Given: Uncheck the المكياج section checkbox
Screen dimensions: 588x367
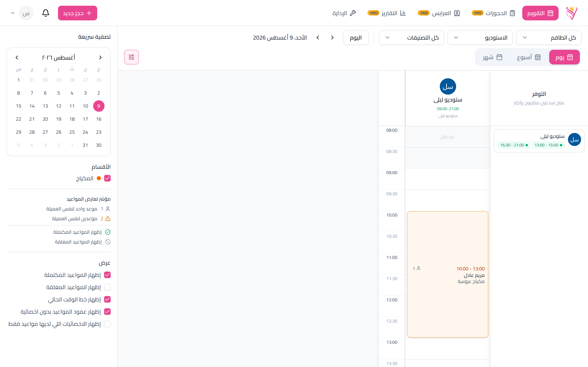Looking at the screenshot, I should 107,178.
